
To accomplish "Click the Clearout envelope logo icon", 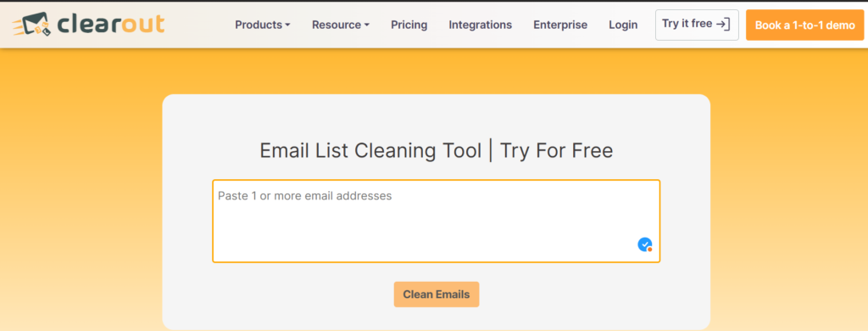I will (x=31, y=25).
